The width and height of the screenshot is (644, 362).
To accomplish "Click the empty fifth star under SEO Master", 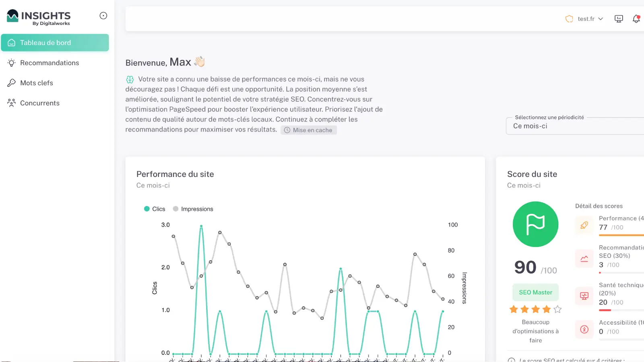I will coord(558,309).
